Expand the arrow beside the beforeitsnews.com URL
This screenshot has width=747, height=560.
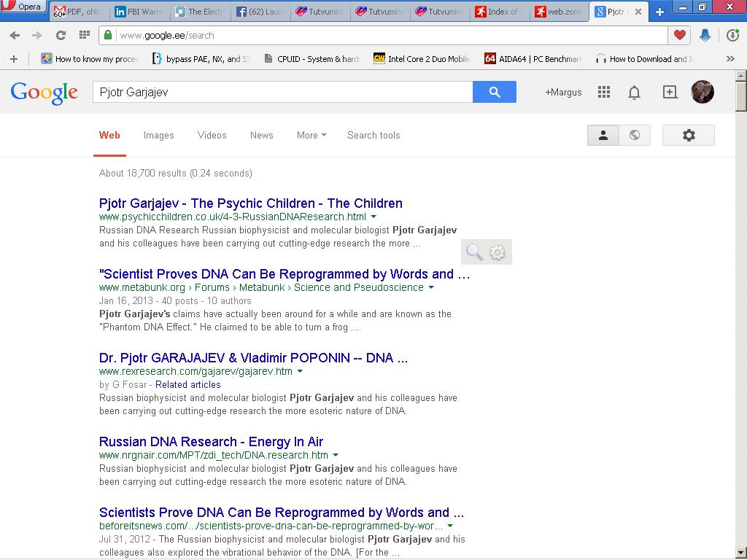pyautogui.click(x=450, y=526)
